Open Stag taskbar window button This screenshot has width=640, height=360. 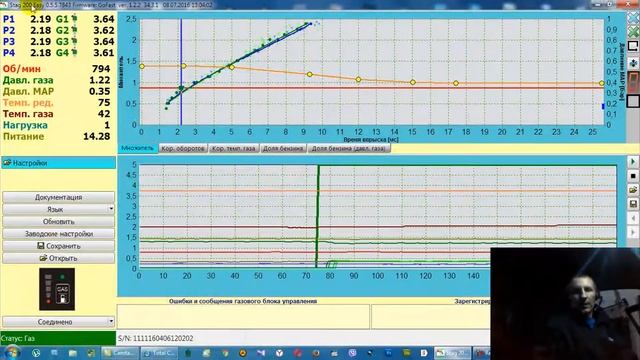click(452, 353)
